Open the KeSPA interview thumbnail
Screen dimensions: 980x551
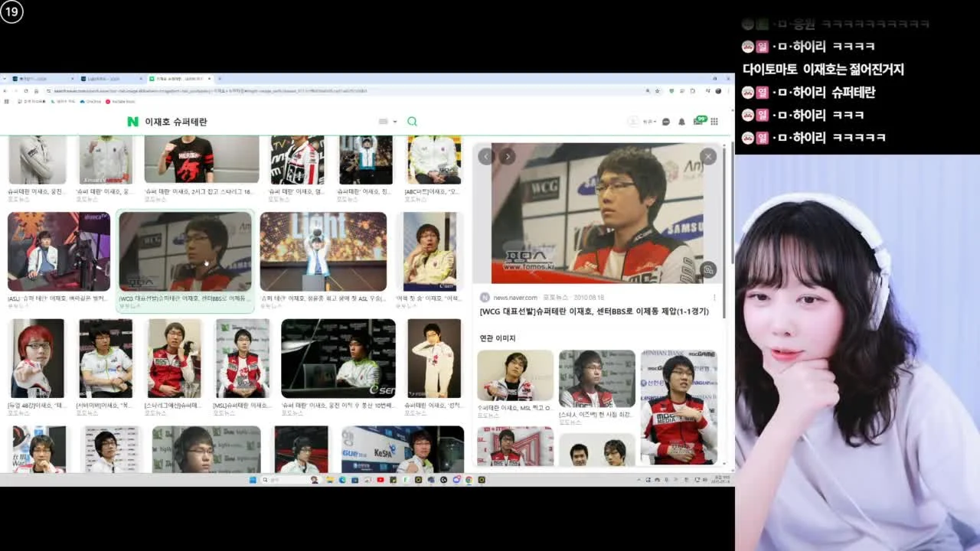403,449
